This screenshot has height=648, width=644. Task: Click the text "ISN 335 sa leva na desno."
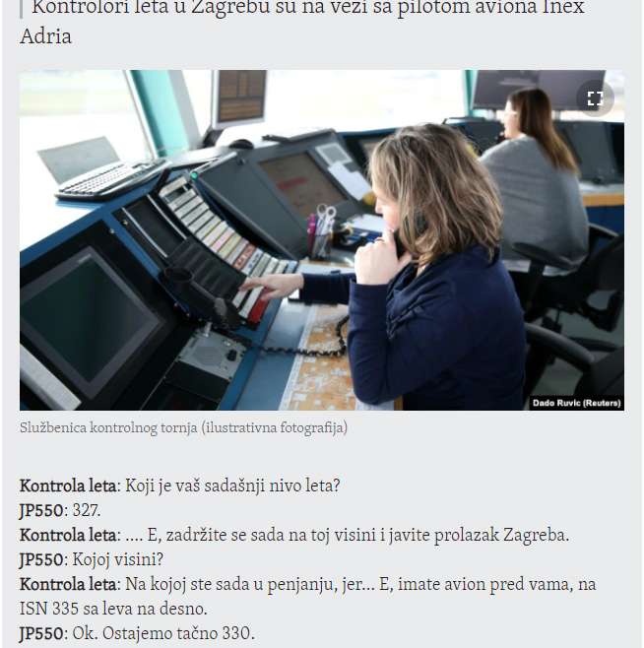tap(113, 609)
